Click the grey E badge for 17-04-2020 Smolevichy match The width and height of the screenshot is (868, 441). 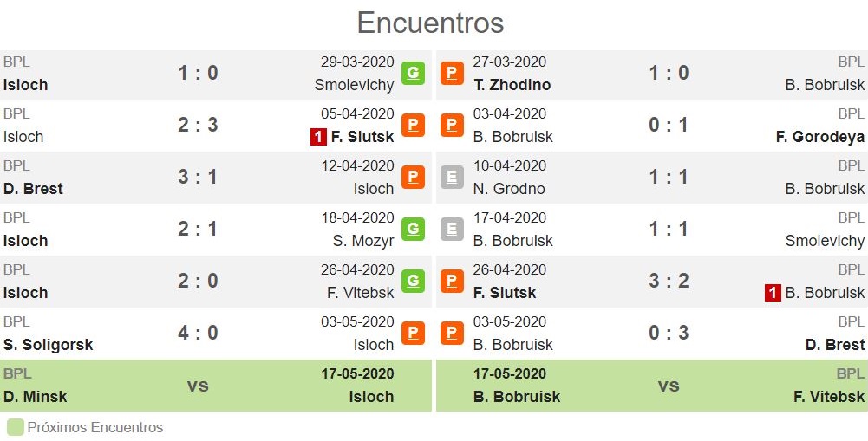tap(453, 229)
